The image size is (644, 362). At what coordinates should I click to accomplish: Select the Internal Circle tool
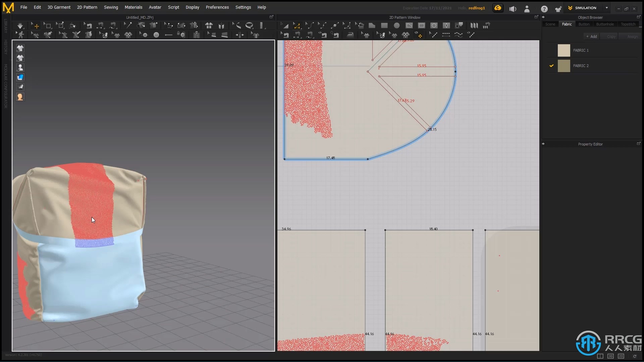click(x=434, y=25)
